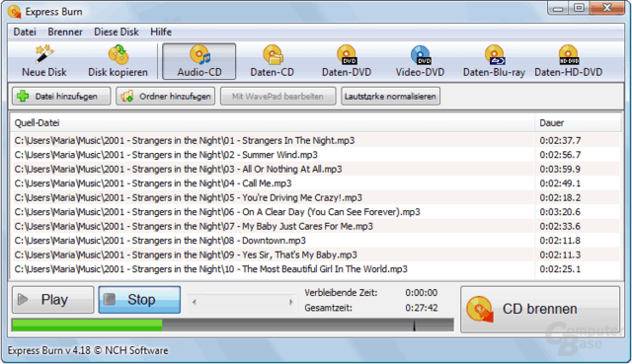This screenshot has height=364, width=632.
Task: Select the Daten-HD-DVD disc type
Action: pyautogui.click(x=569, y=61)
